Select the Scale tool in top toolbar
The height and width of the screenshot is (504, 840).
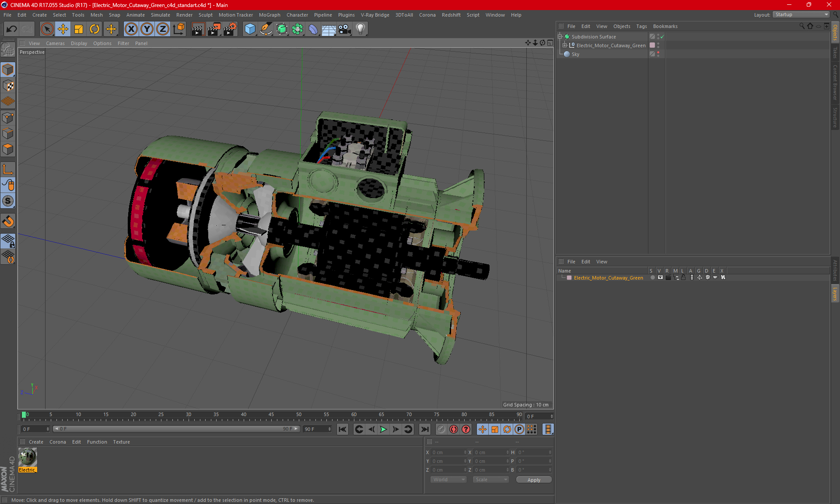tap(79, 29)
